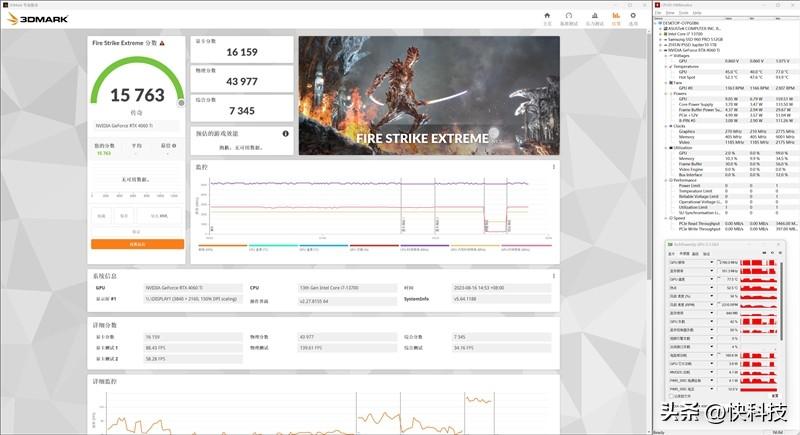Click the orange compare results online button
This screenshot has height=435, width=800.
(x=137, y=244)
